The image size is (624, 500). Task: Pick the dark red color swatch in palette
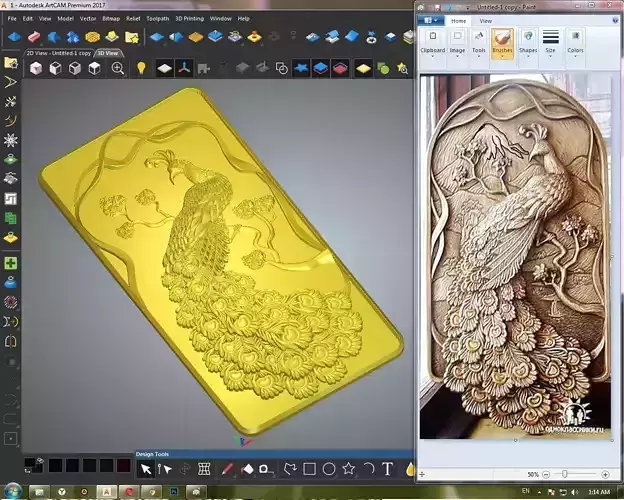123,465
